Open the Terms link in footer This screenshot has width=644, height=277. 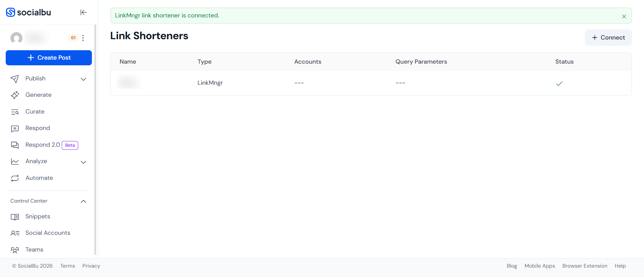pos(67,266)
